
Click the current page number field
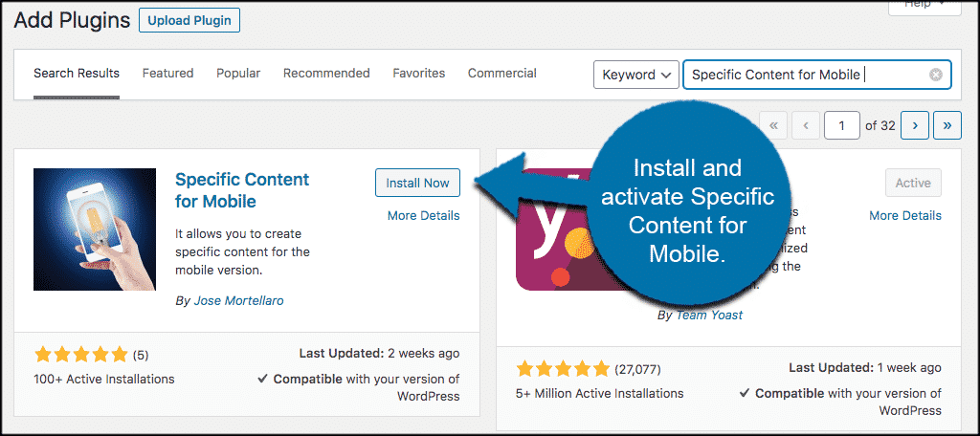(x=842, y=125)
